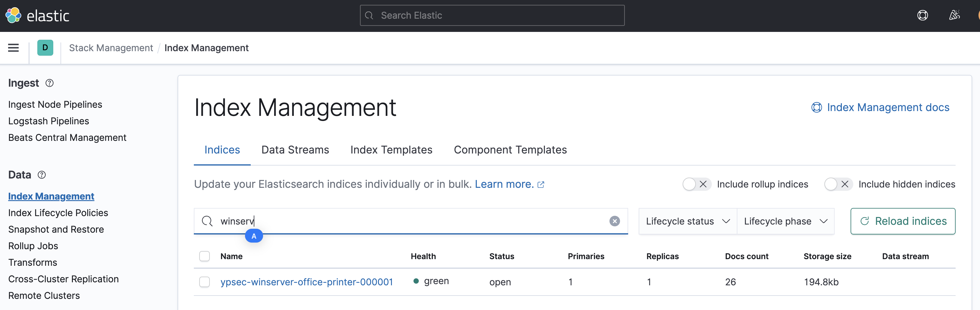980x310 pixels.
Task: Click the Reload indices button
Action: 902,221
